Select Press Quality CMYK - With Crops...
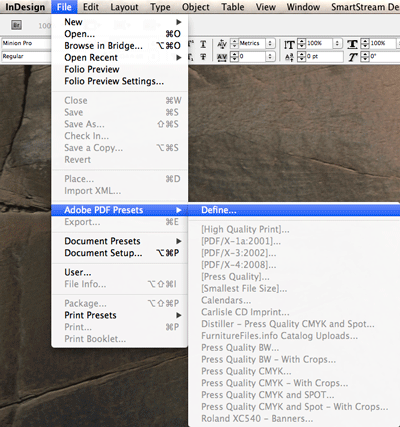The width and height of the screenshot is (400, 427). 294,383
